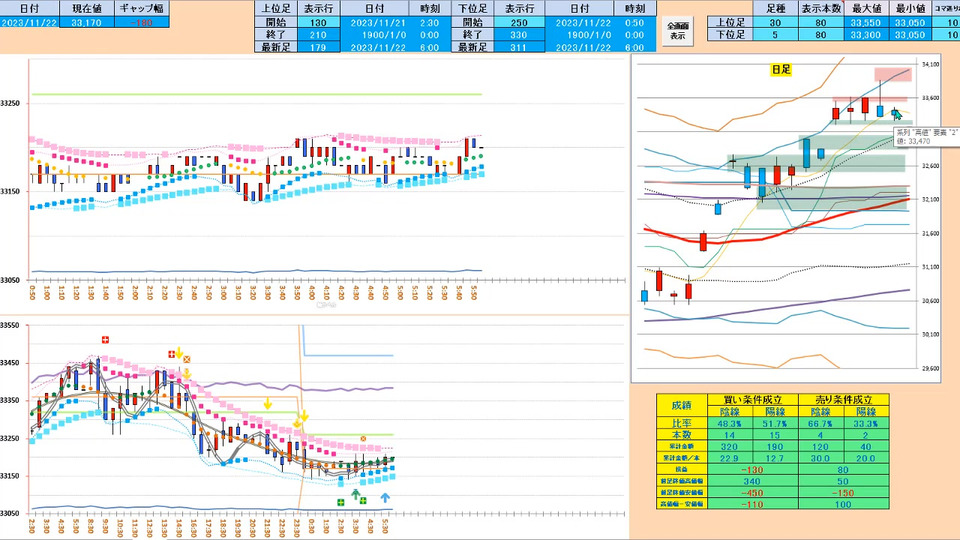This screenshot has width=960, height=540.
Task: Select the -130 profit/loss cell
Action: click(752, 470)
